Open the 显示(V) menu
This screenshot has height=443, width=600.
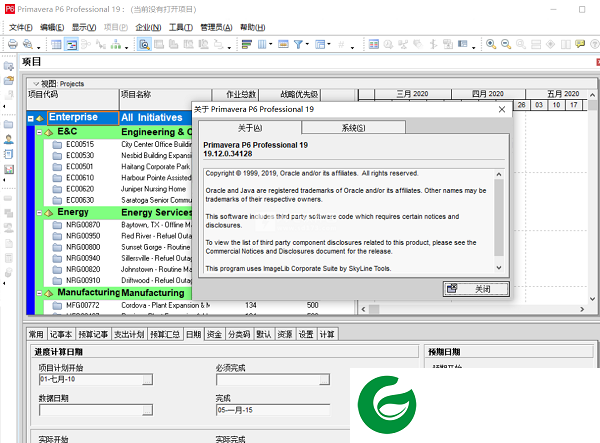click(x=84, y=27)
